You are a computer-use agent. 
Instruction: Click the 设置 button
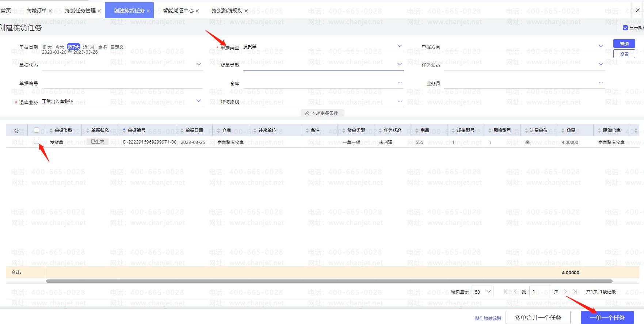624,54
